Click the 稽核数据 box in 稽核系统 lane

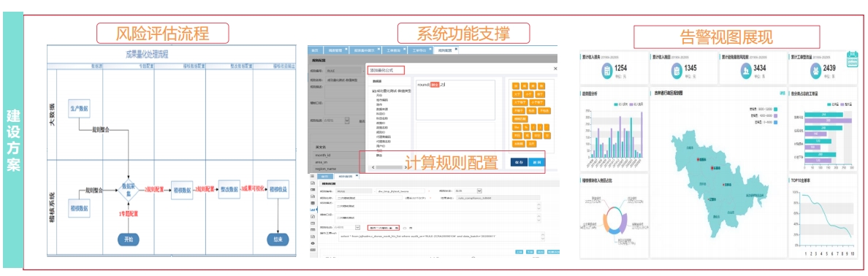tap(79, 208)
